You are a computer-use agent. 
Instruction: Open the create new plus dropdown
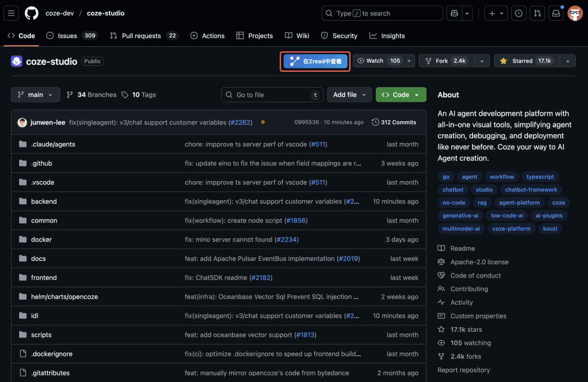click(496, 13)
